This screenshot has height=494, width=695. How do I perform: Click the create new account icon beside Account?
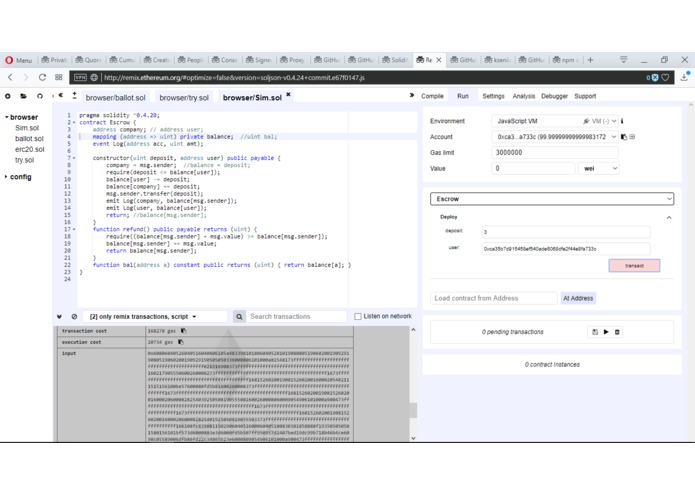click(x=632, y=137)
